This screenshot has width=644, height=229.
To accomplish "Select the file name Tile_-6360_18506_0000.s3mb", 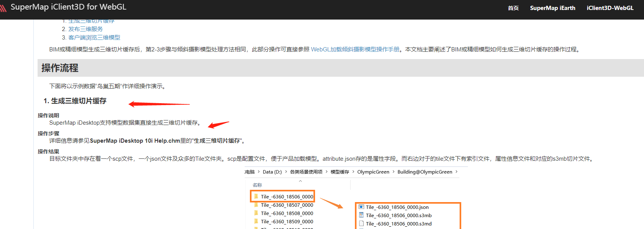I will click(399, 216).
